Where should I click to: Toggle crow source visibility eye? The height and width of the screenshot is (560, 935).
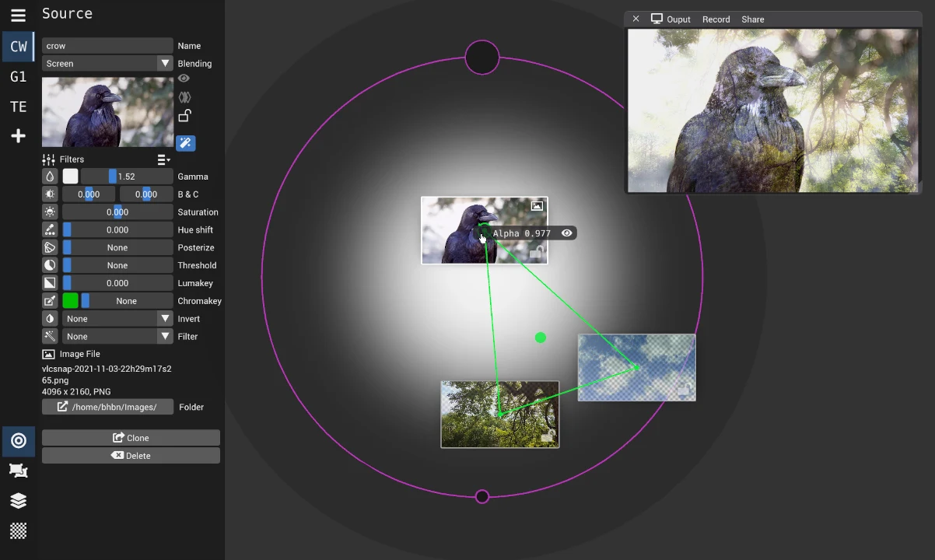[x=184, y=79]
